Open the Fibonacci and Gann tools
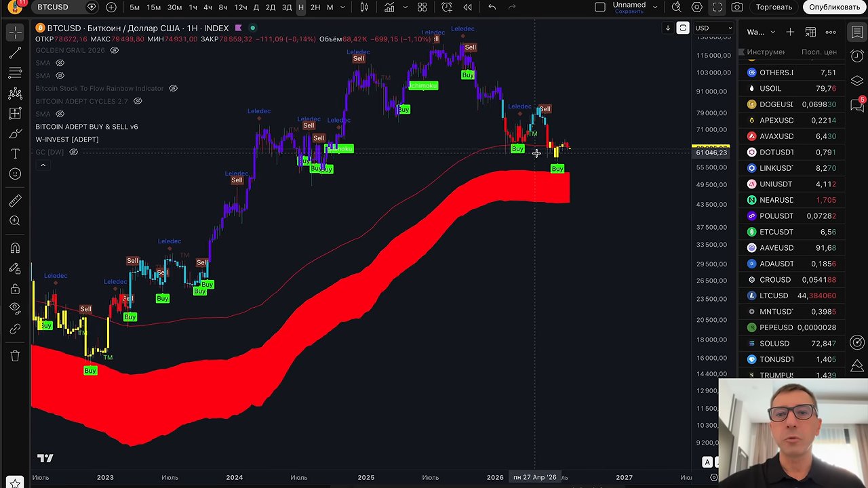Image resolution: width=868 pixels, height=488 pixels. (15, 73)
